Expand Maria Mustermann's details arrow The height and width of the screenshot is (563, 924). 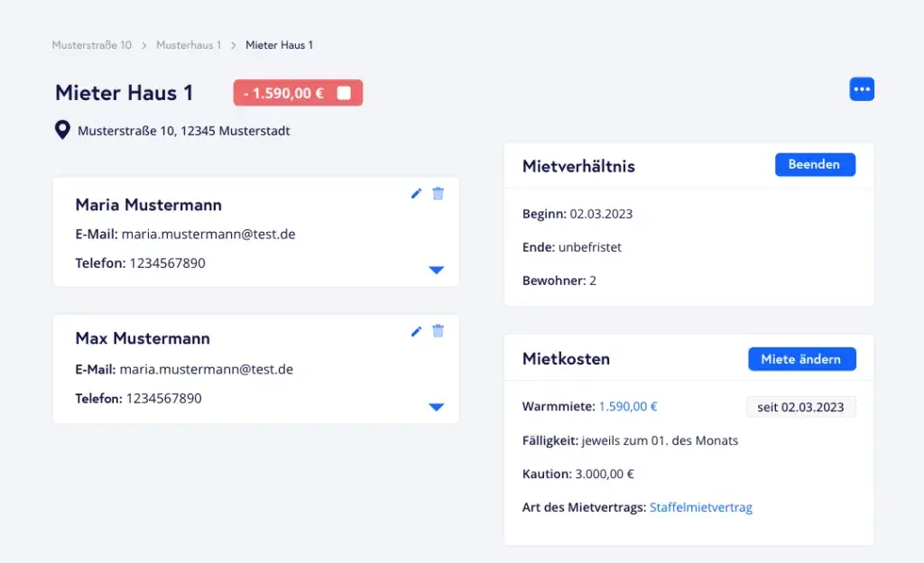[437, 270]
